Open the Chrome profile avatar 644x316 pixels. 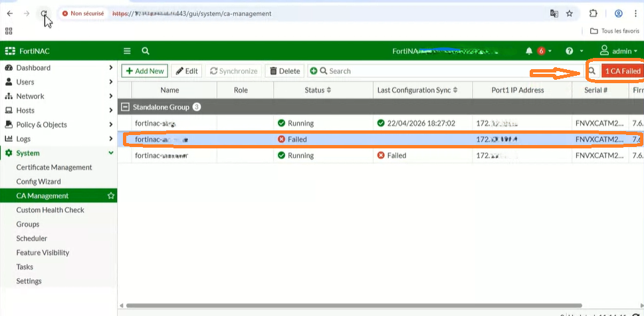tap(619, 13)
